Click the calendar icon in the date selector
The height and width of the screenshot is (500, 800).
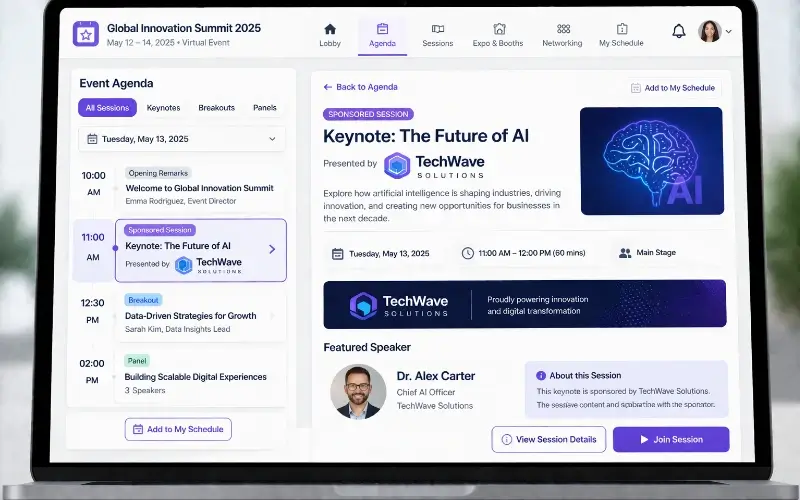92,139
